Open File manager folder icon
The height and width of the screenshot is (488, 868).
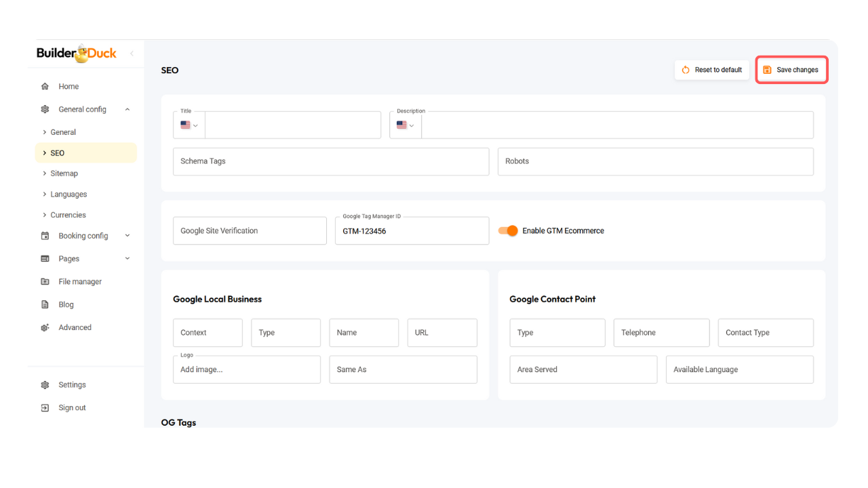(45, 282)
